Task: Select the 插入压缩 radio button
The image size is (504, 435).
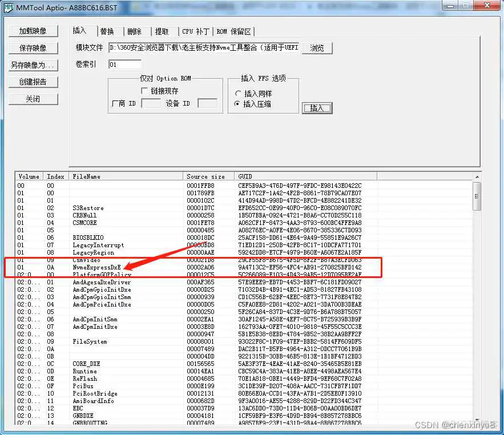Action: (x=239, y=103)
